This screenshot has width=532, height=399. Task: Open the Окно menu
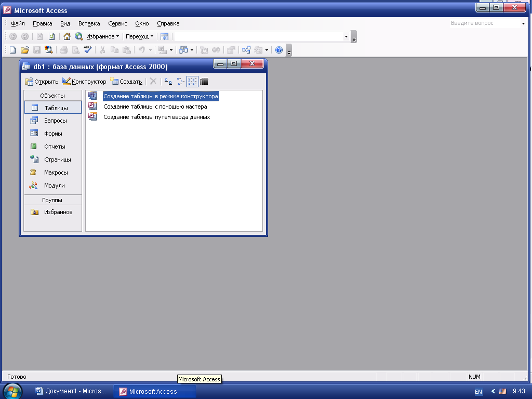click(142, 23)
